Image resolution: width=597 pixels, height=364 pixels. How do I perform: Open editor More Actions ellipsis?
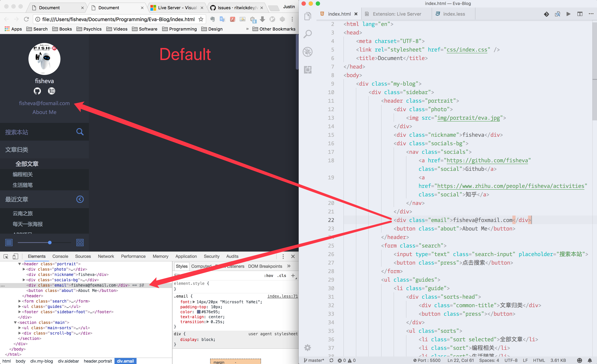click(591, 14)
